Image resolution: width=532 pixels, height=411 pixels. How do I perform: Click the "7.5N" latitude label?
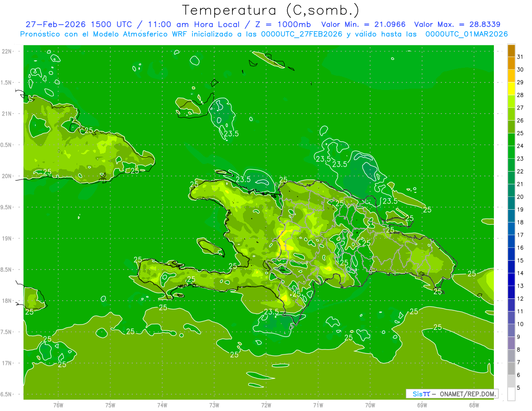coord(7,332)
